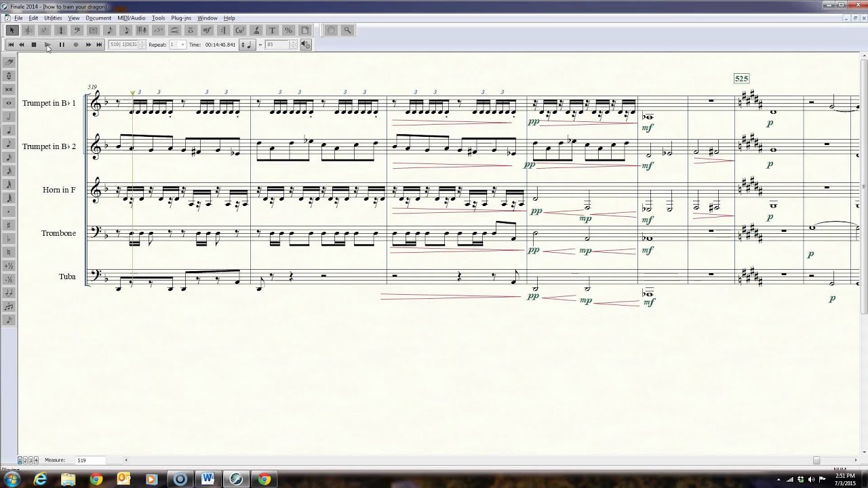The height and width of the screenshot is (488, 868).
Task: Click the Trumpet in Bb 1 staff name
Action: pos(49,103)
